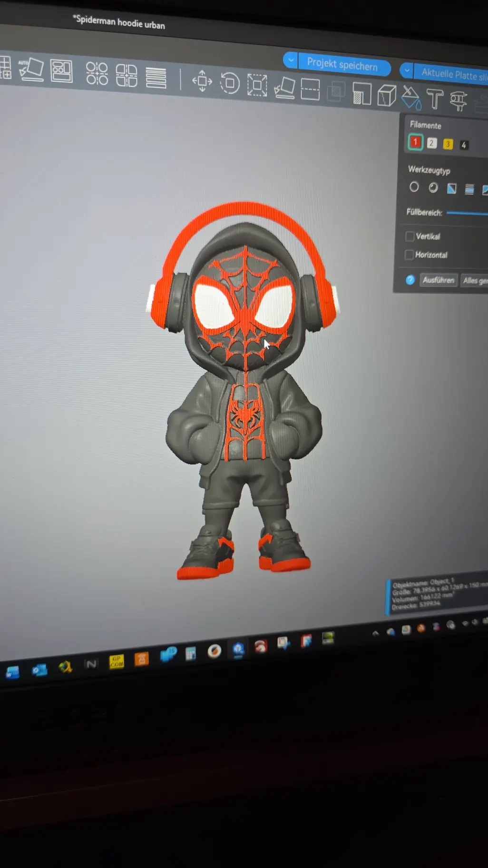Select the Move tool in the toolbar
The width and height of the screenshot is (488, 868).
tap(202, 81)
